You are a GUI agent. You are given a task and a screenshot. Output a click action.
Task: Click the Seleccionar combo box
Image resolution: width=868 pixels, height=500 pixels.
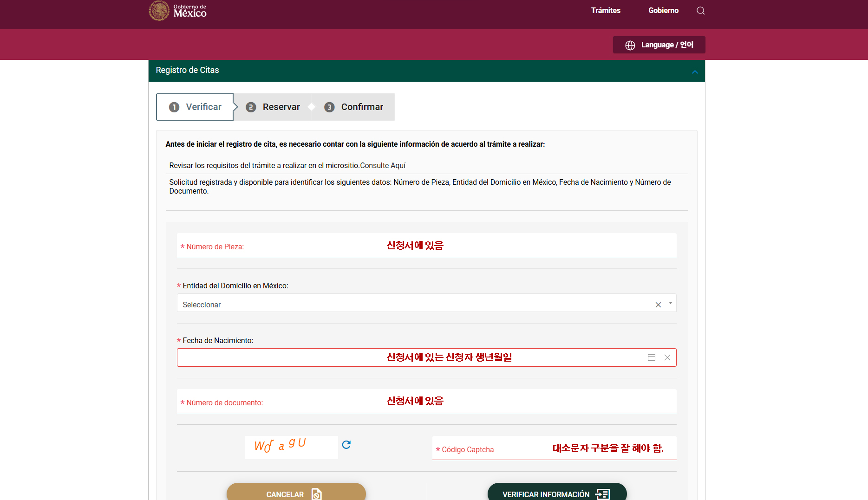click(426, 303)
